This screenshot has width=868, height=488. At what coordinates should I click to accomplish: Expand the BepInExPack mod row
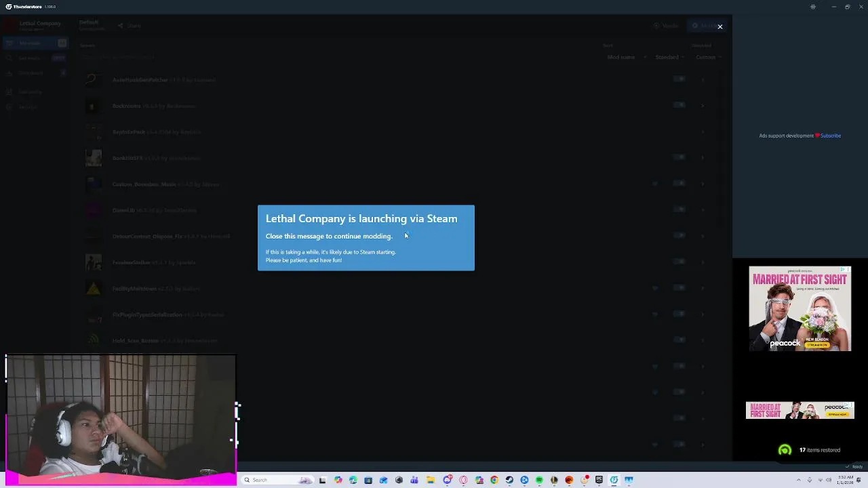tap(703, 131)
